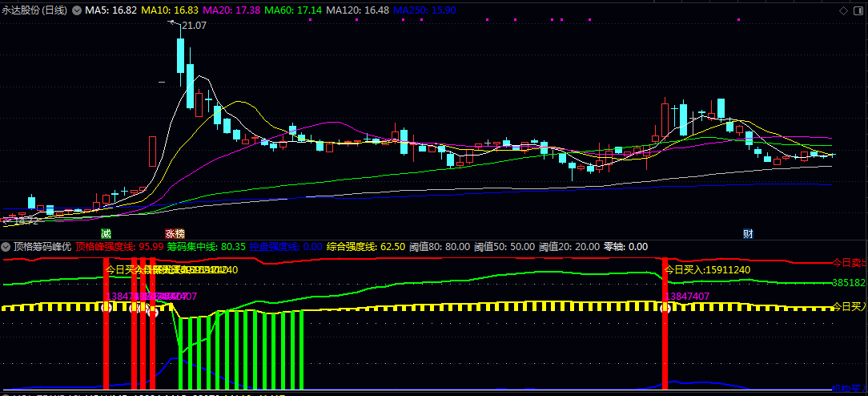Open the dropdown arrow beside 永达股份(日线)
This screenshot has width=868, height=396.
pos(76,10)
